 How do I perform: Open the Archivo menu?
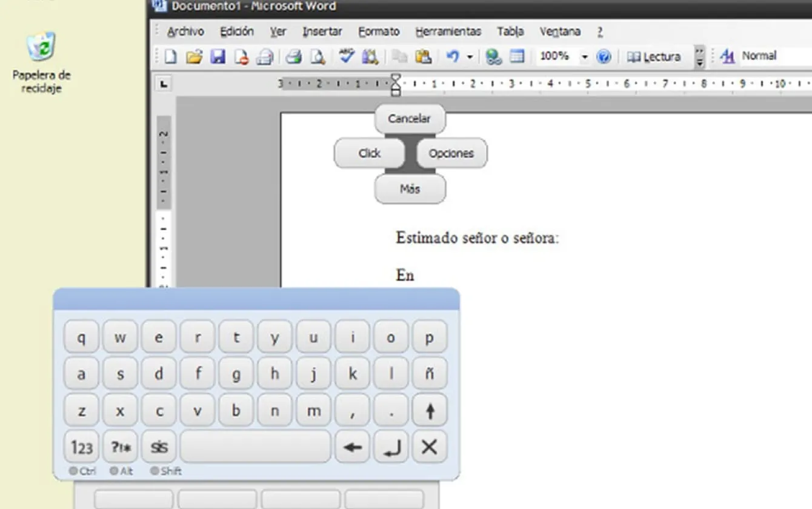185,32
